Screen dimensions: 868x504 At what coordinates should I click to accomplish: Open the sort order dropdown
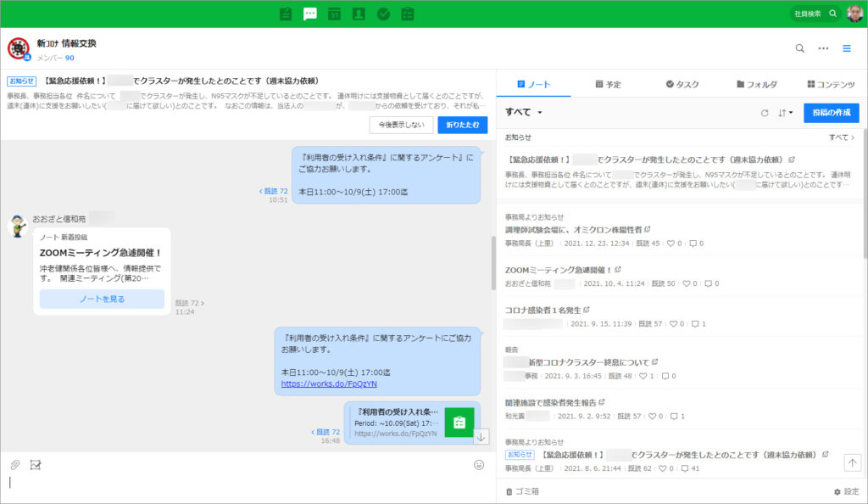[785, 113]
